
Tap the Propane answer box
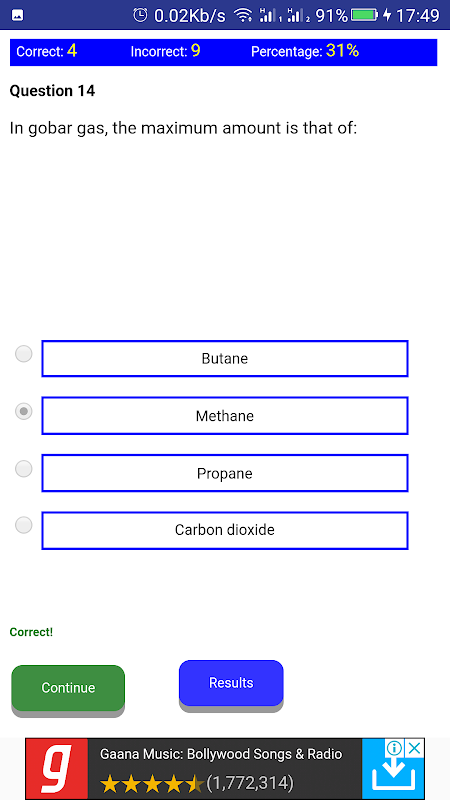(225, 473)
